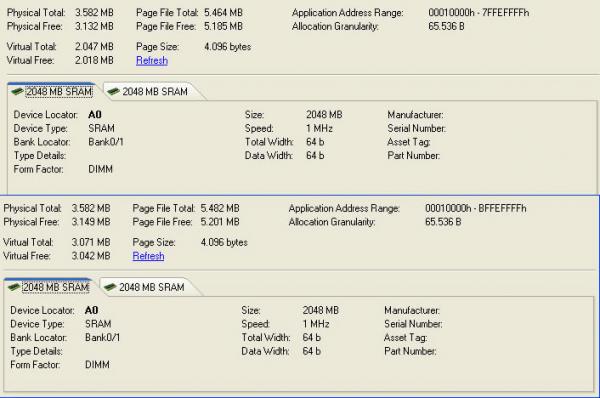
Task: Click Refresh link next to 3.042 MB virtual free
Action: 148,256
